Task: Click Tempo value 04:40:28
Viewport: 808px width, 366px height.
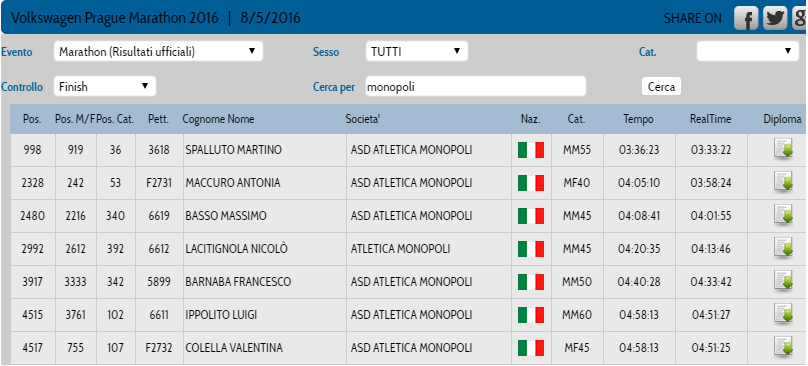Action: 639,282
